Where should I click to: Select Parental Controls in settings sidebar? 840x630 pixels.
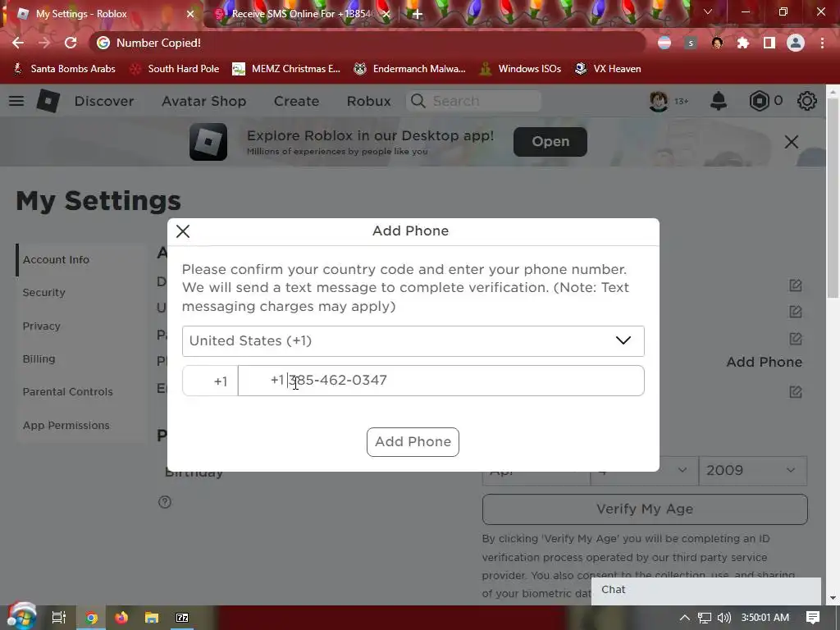click(67, 391)
